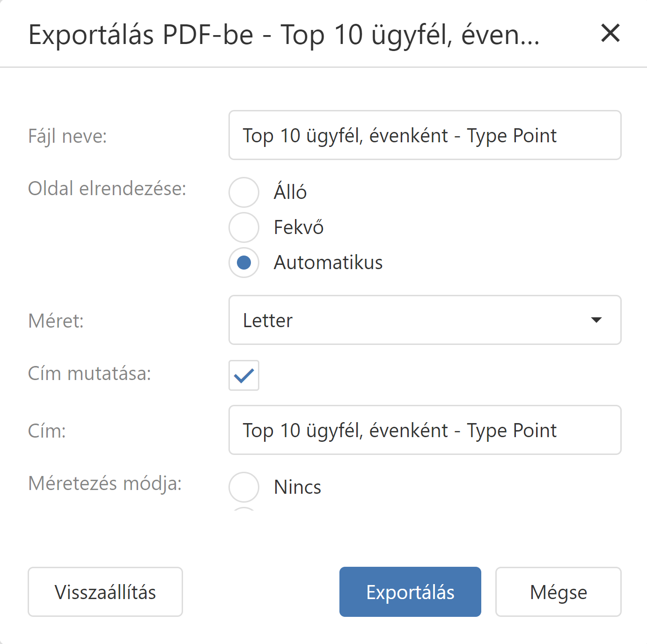Viewport: 647px width, 644px height.
Task: Click the Cím mutatása: field label
Action: [x=89, y=373]
